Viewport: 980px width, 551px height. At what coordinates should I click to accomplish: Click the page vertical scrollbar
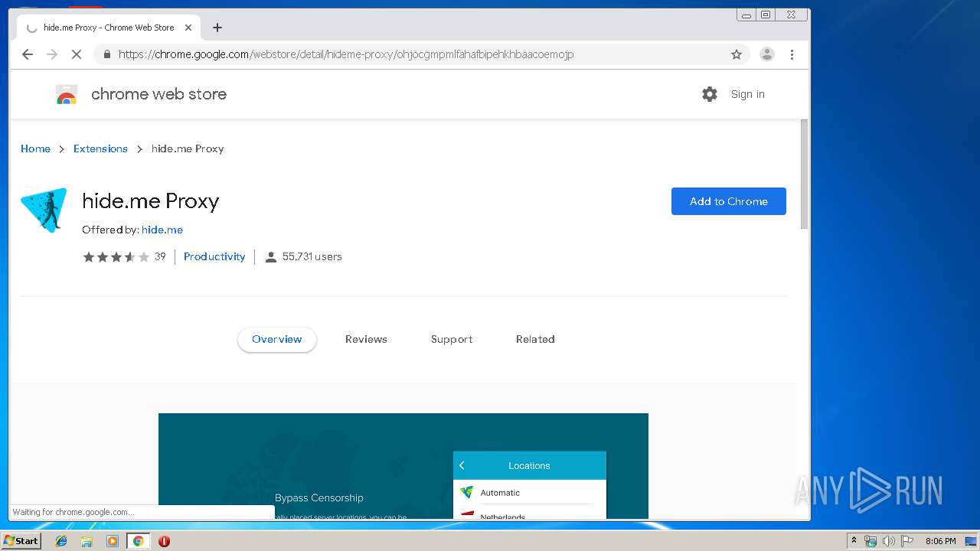[x=804, y=174]
